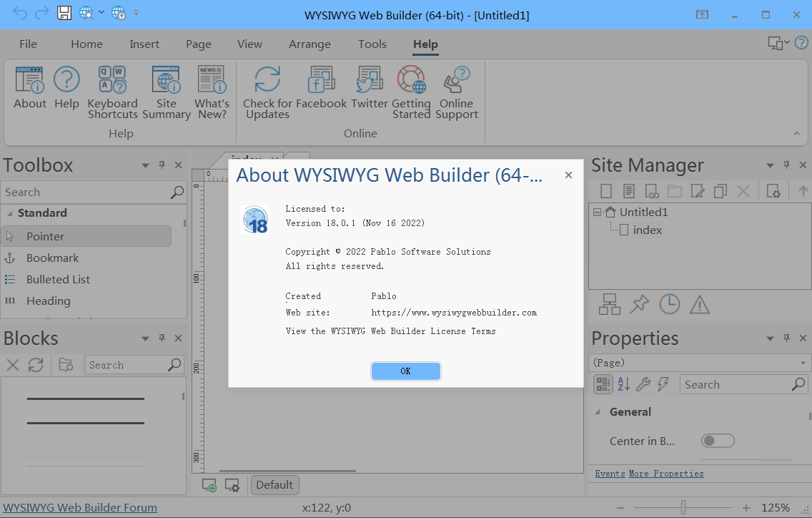Switch to the View tab
812x518 pixels.
coord(249,44)
